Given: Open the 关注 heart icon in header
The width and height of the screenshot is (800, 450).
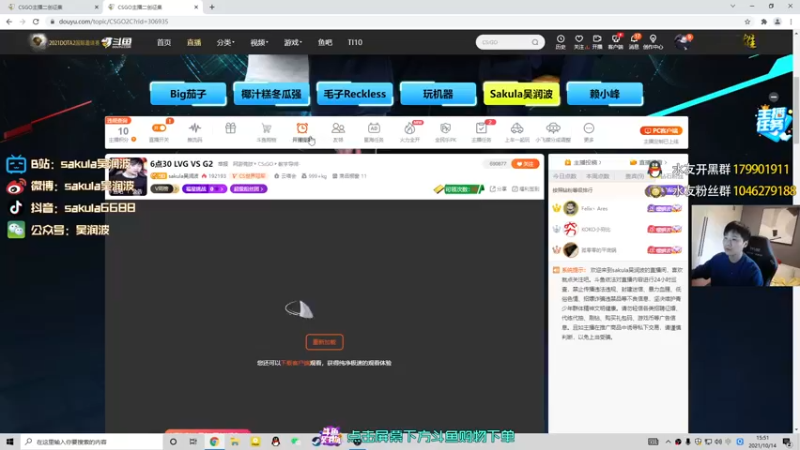Looking at the screenshot, I should pyautogui.click(x=579, y=41).
